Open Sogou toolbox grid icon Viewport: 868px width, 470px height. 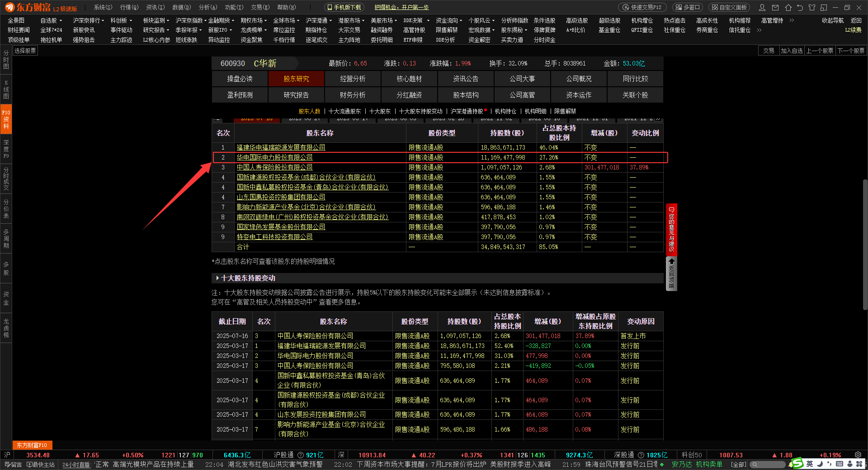point(859,464)
